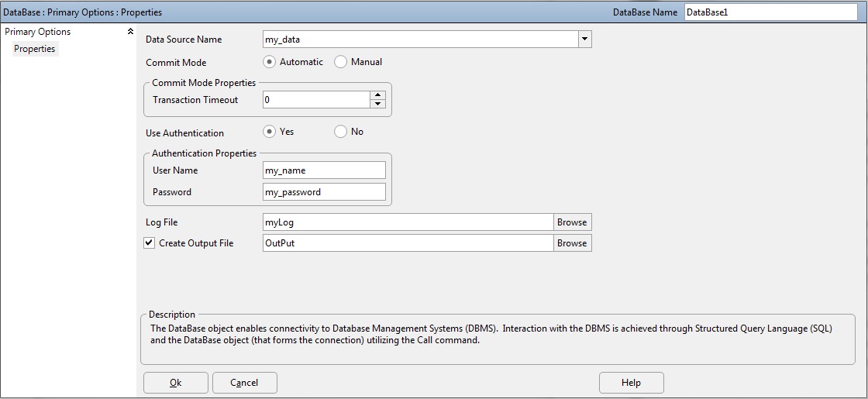Click the OutPut file name field
The width and height of the screenshot is (868, 399).
coord(408,243)
